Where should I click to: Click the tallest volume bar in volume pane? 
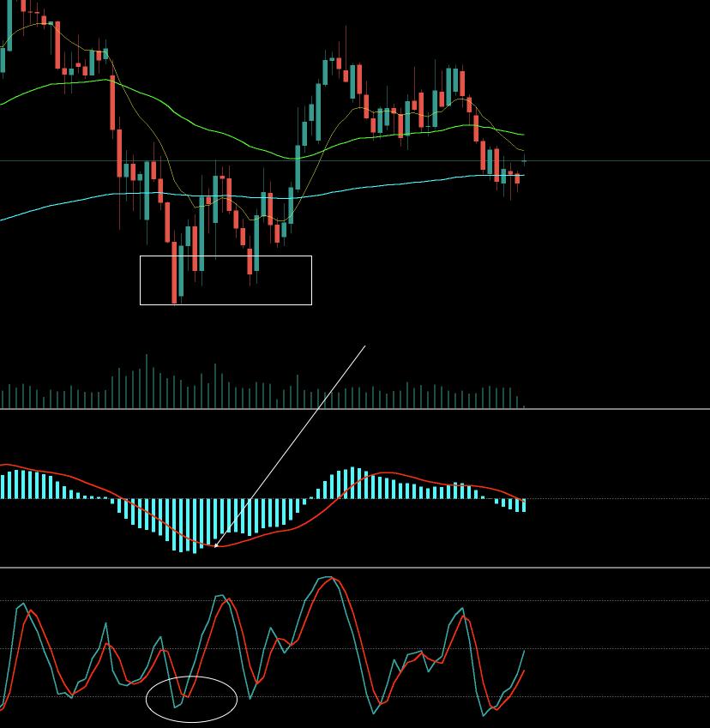[147, 382]
